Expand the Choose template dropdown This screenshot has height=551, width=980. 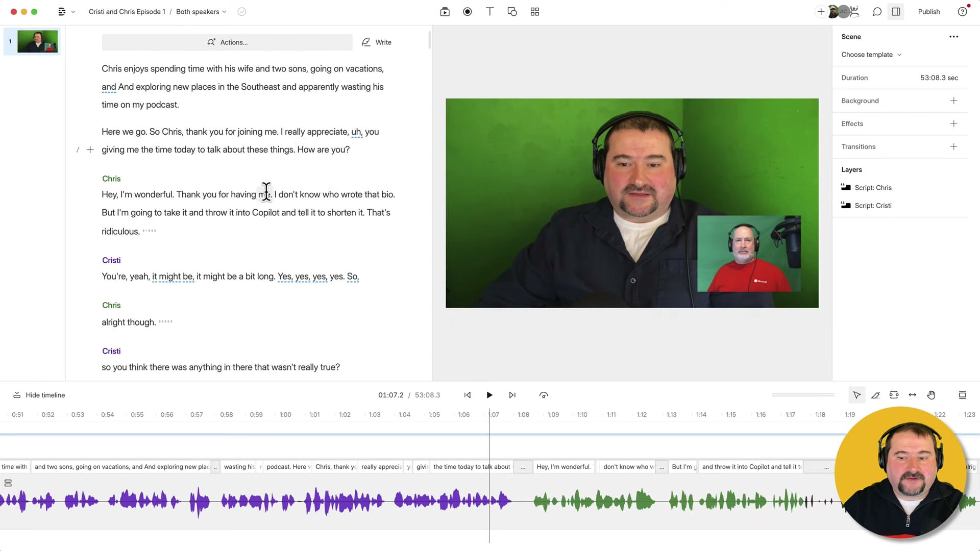point(871,55)
